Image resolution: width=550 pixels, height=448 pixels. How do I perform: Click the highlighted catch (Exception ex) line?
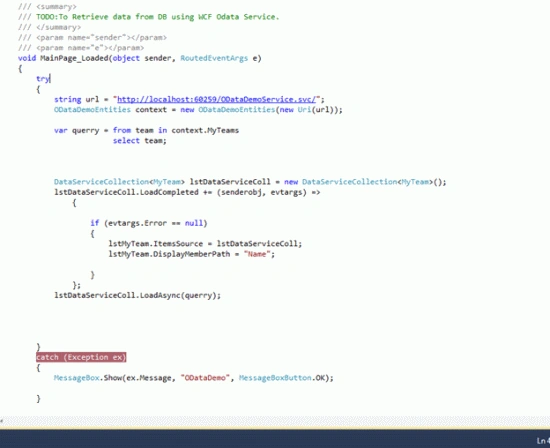tap(81, 357)
